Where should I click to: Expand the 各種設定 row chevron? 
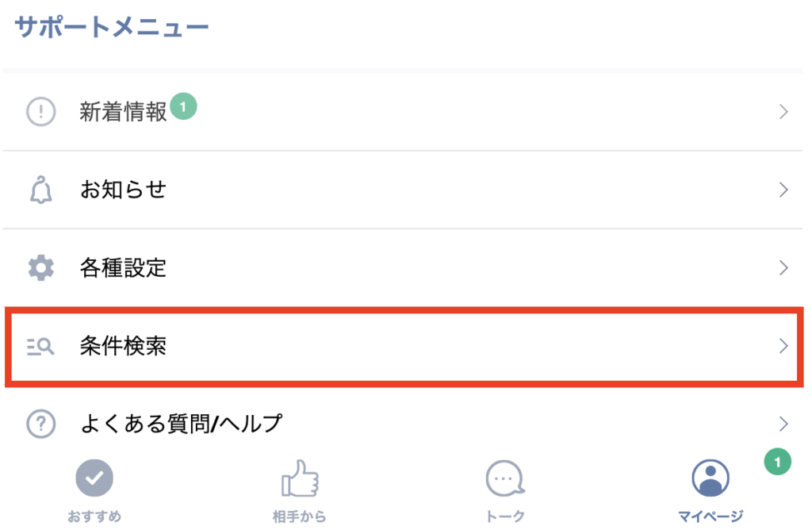point(784,268)
